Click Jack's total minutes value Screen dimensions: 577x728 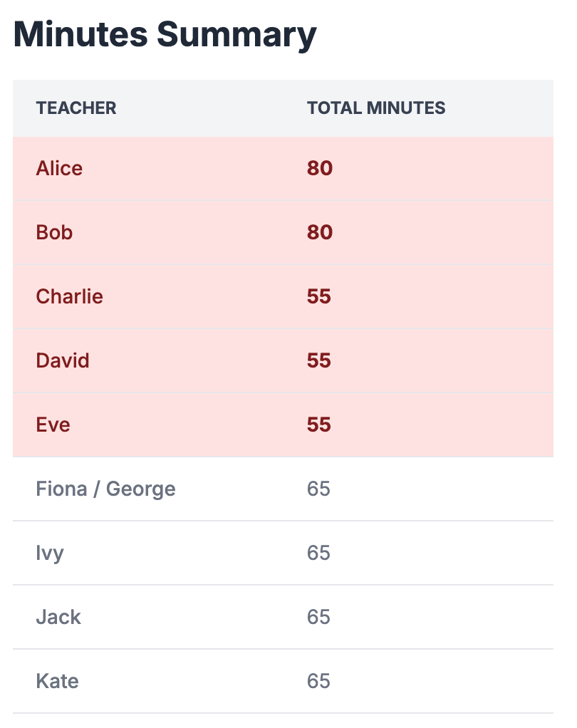(x=319, y=617)
